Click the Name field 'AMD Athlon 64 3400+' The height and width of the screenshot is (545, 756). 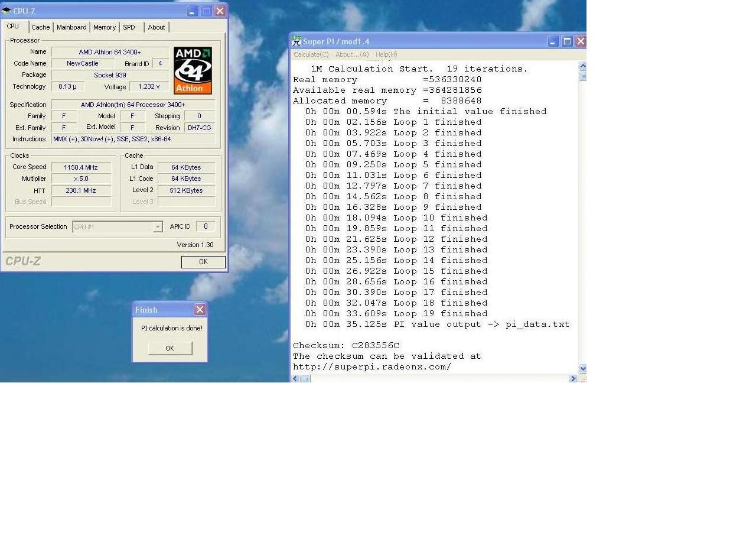click(x=110, y=52)
